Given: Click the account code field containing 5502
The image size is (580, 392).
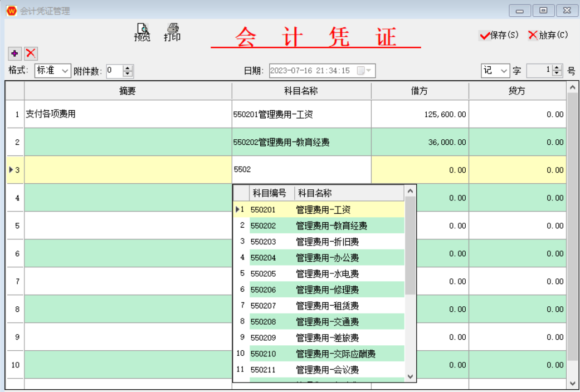Looking at the screenshot, I should [x=301, y=170].
